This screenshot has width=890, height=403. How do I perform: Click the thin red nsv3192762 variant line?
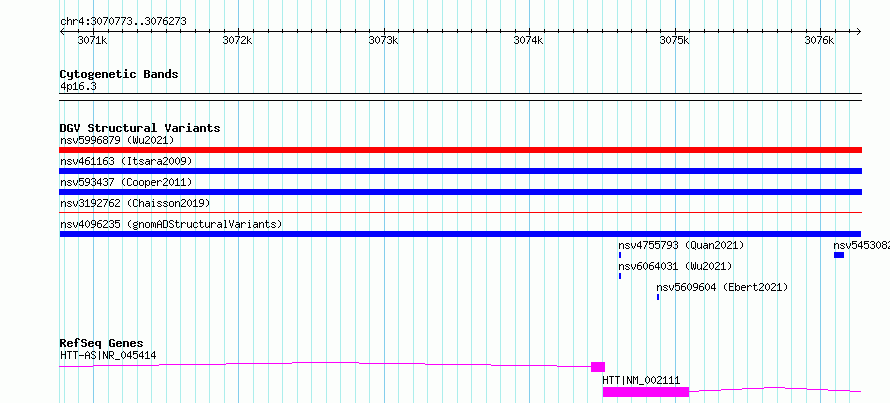[460, 213]
